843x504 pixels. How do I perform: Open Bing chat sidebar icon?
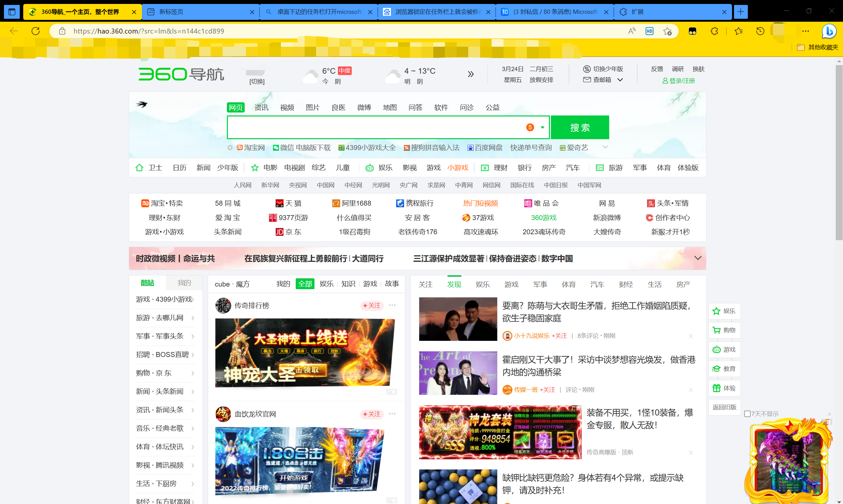tap(829, 31)
